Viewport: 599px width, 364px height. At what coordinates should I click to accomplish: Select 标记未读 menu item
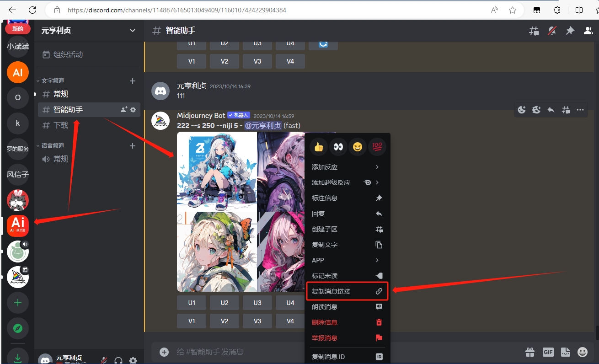(x=348, y=276)
